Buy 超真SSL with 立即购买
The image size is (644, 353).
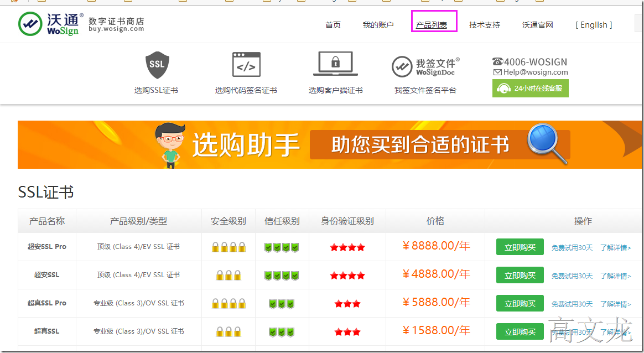tap(520, 331)
